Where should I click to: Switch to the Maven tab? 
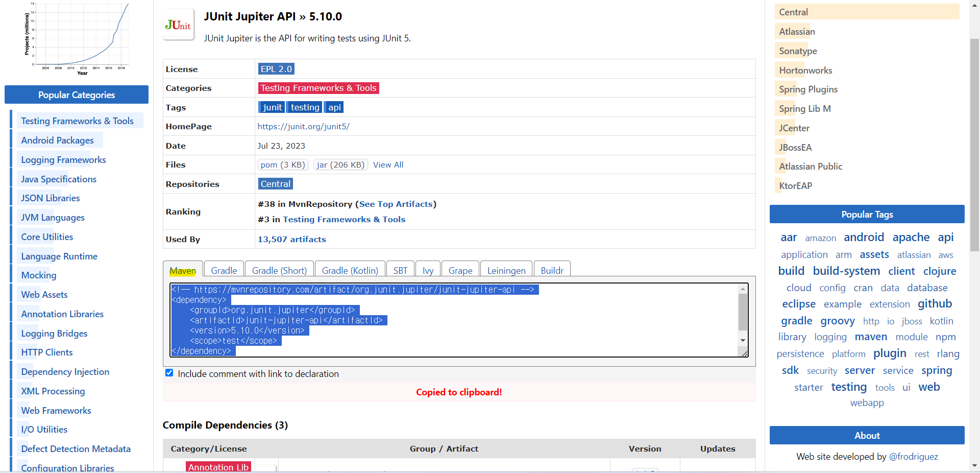183,270
